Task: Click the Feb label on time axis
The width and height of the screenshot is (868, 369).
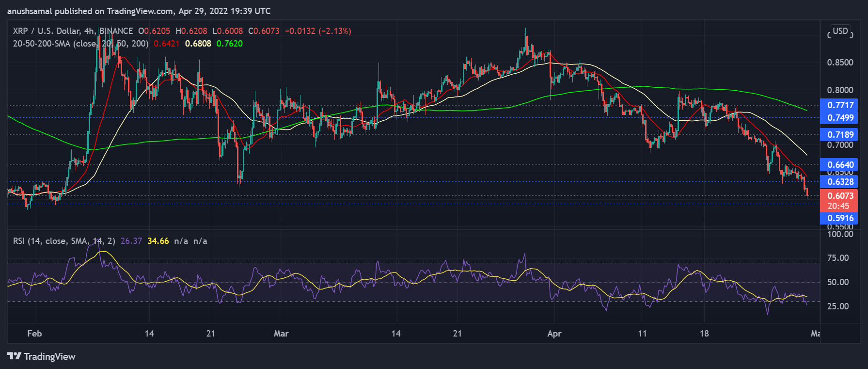Action: [x=34, y=334]
